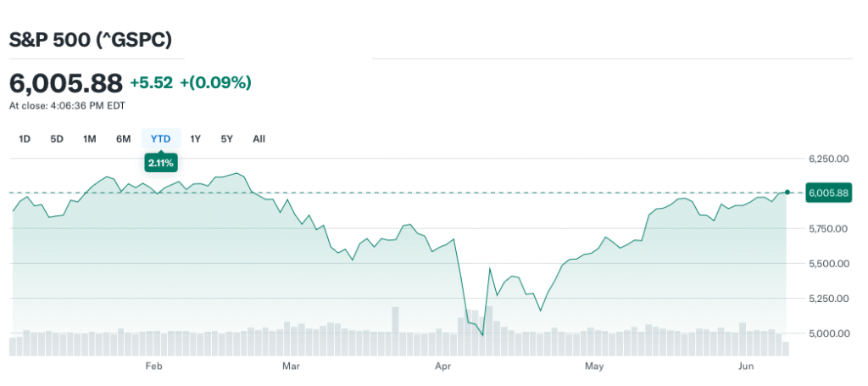
Task: Show the All time range
Action: coord(259,138)
